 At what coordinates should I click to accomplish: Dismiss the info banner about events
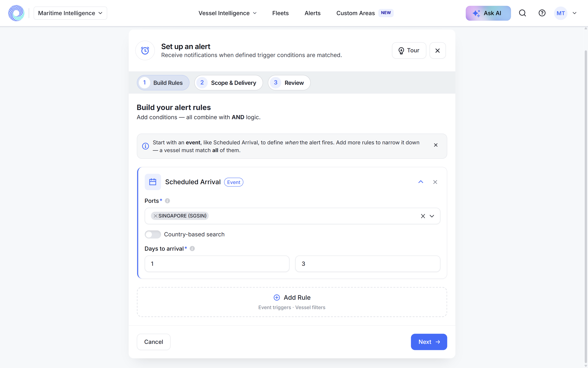click(x=435, y=145)
